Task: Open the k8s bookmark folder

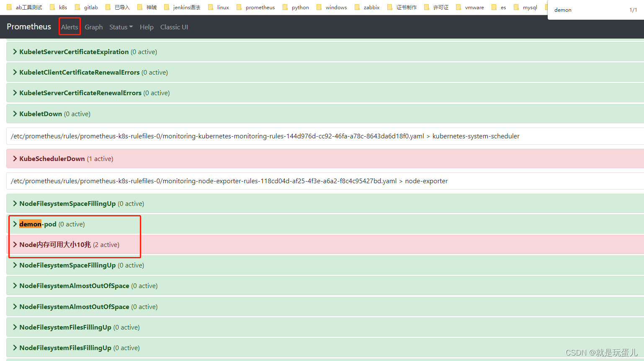Action: tap(58, 7)
